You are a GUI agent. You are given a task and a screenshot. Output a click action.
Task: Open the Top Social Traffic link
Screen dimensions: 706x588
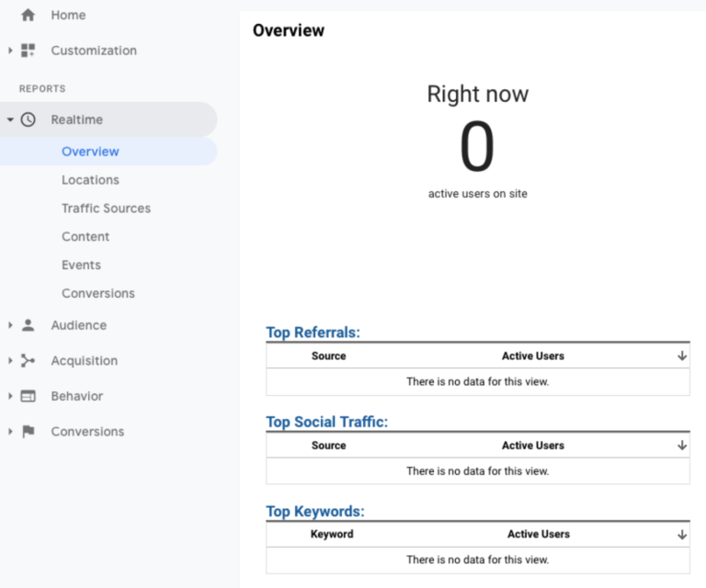327,422
